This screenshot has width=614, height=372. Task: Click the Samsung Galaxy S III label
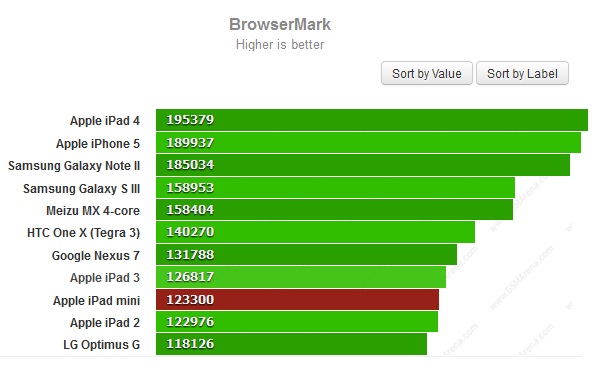[81, 189]
